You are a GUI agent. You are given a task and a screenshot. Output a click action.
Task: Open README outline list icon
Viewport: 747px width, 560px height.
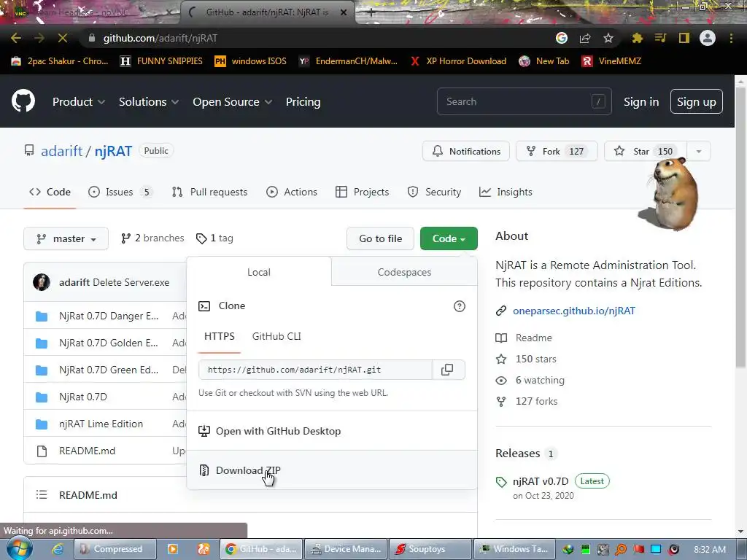point(42,495)
